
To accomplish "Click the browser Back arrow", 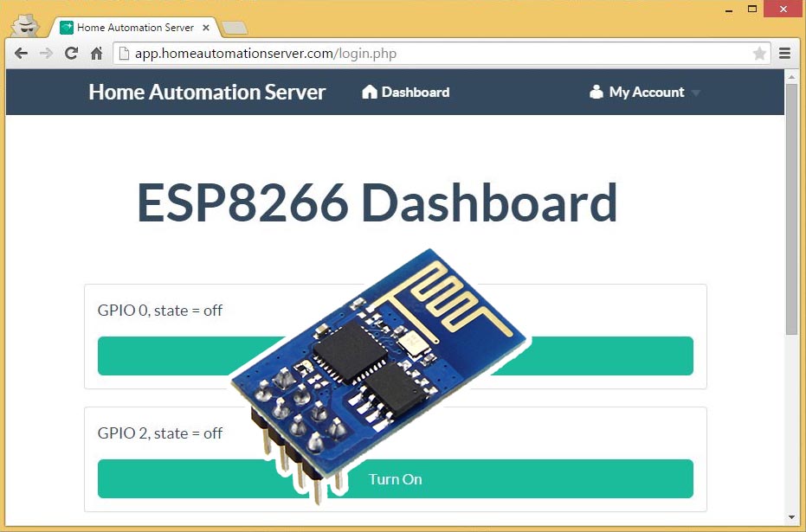I will coord(22,54).
